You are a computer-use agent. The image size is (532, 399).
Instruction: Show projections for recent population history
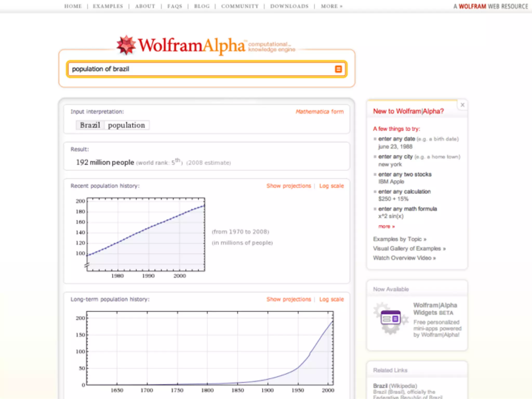click(289, 186)
